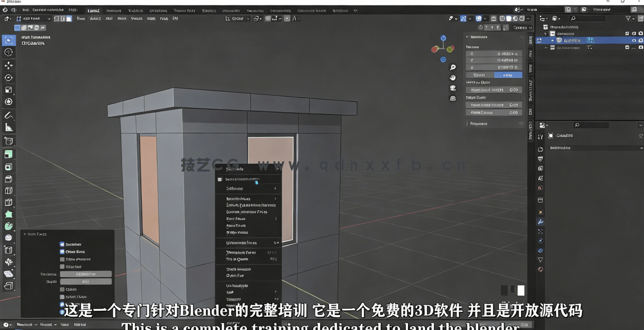Toggle the Boundary checkbox in Inset Faces panel
644x330 pixels.
(x=62, y=244)
